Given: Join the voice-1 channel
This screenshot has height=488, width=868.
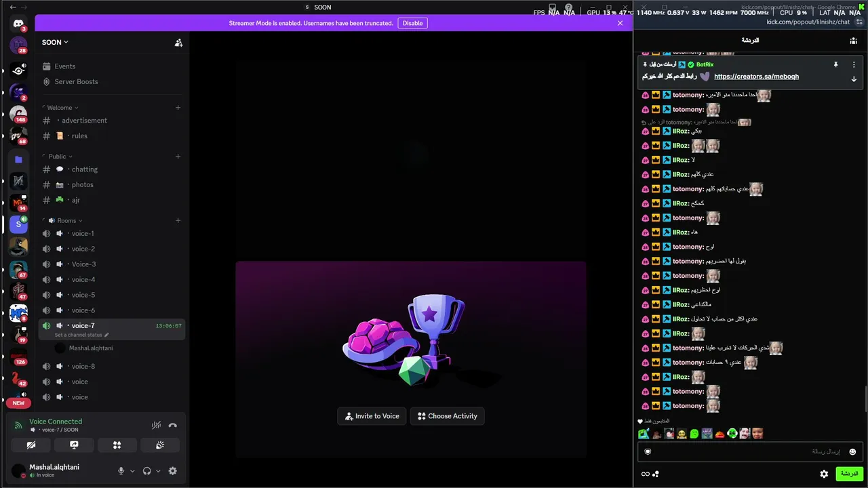Looking at the screenshot, I should pyautogui.click(x=112, y=234).
